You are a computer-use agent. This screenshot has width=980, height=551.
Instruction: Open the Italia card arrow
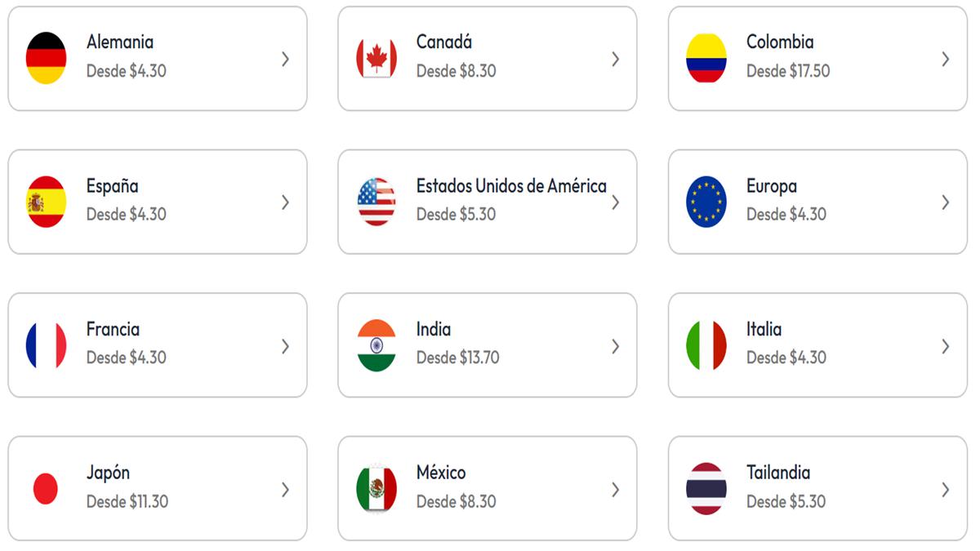(x=945, y=346)
